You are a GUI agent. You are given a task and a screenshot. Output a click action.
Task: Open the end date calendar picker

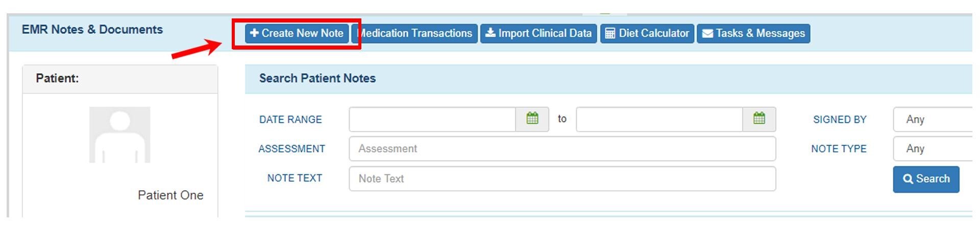tap(759, 119)
